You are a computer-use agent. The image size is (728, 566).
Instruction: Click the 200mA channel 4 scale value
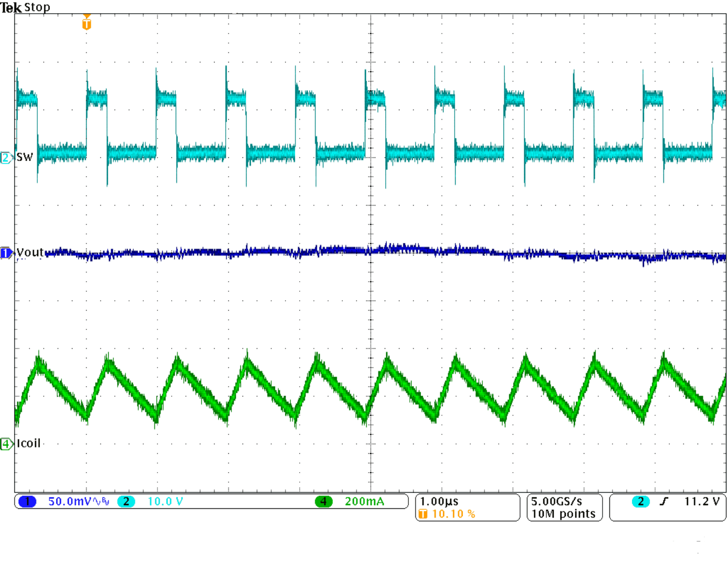tap(364, 501)
